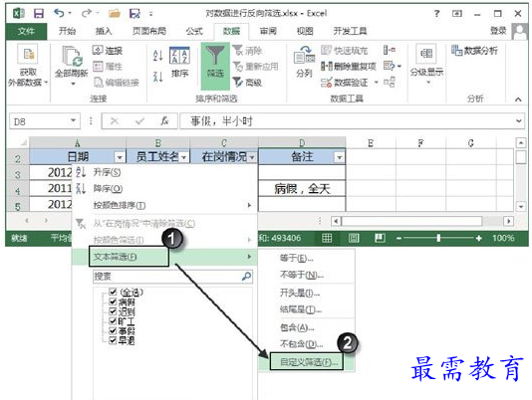Click Data Validation (数据验证)

(x=344, y=82)
